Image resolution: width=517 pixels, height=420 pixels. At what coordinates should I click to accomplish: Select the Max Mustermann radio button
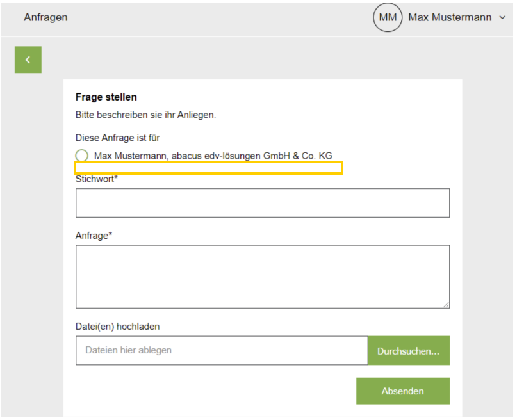point(82,156)
